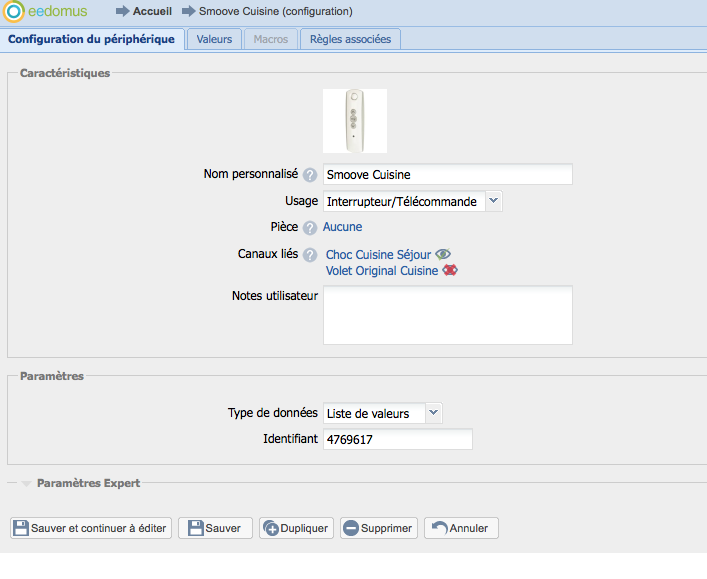Screen dimensions: 707x579
Task: Duplicate the device with Dupliquer button
Action: (x=296, y=528)
